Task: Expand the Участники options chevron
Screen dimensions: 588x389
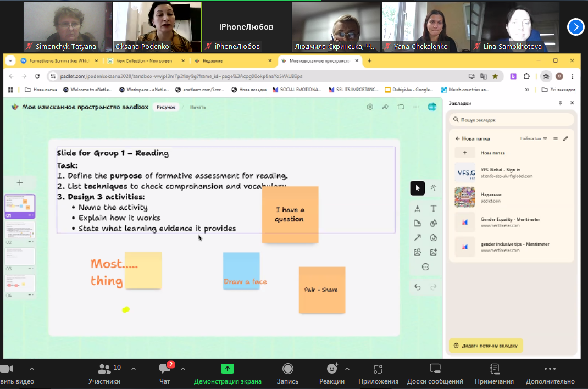Action: (x=134, y=369)
